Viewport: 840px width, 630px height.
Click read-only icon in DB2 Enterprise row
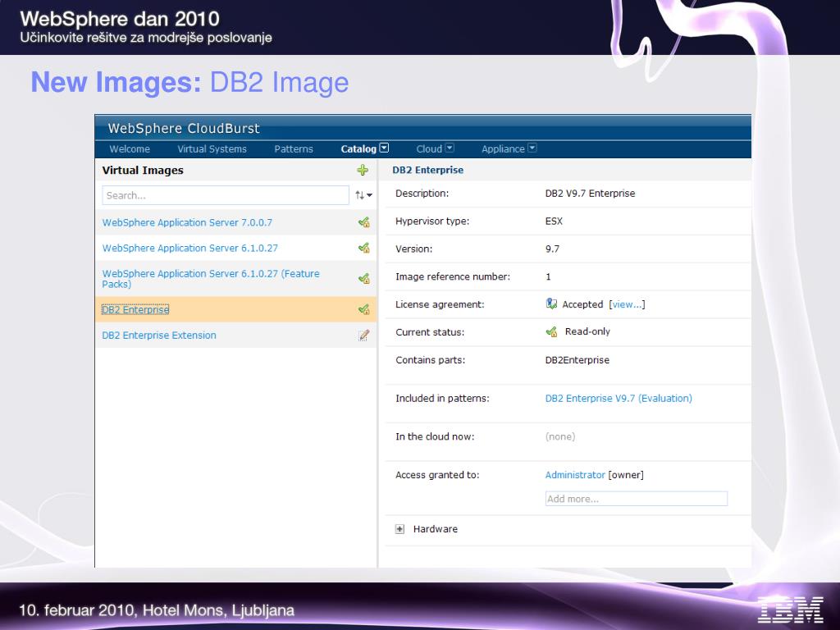pos(363,309)
